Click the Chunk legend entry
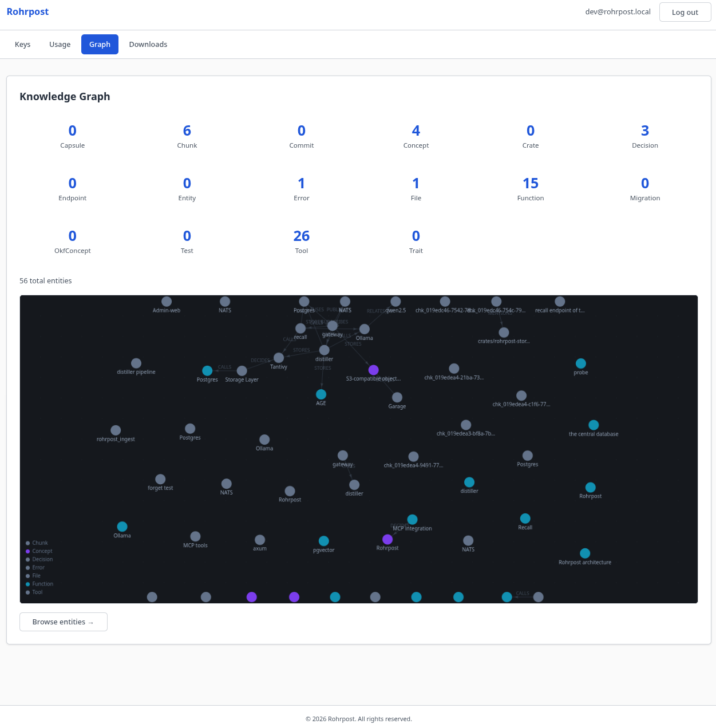This screenshot has height=728, width=716. point(37,543)
